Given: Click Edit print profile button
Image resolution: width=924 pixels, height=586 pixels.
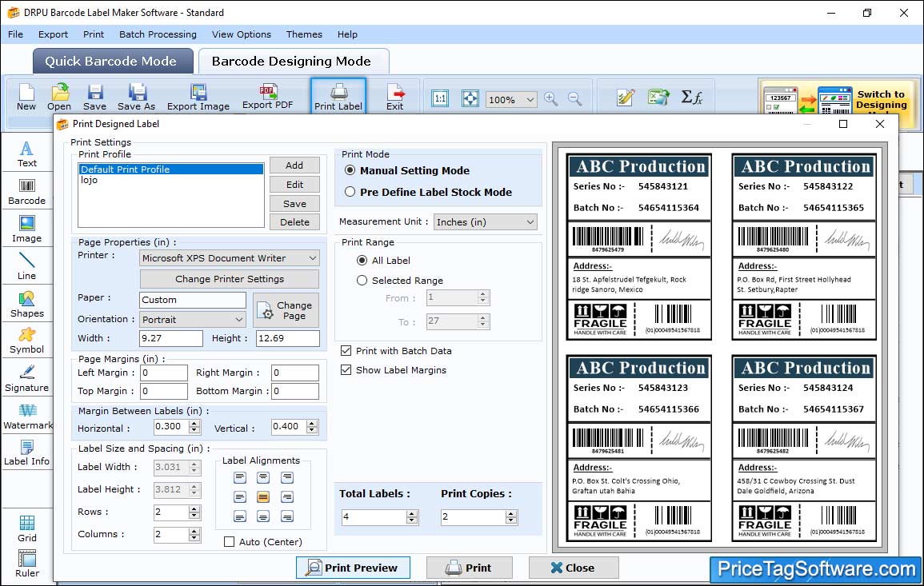Looking at the screenshot, I should (294, 185).
